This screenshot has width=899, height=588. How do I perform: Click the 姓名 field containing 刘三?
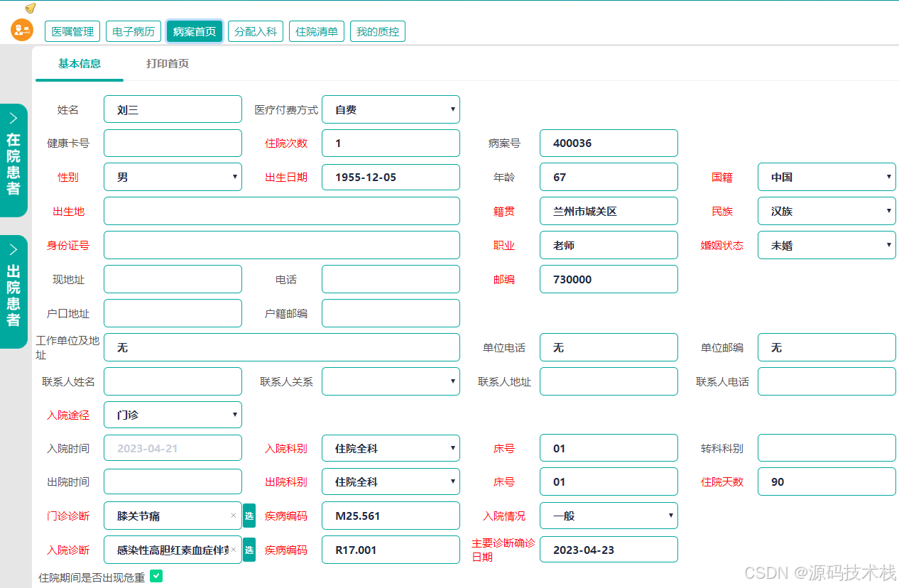click(173, 109)
